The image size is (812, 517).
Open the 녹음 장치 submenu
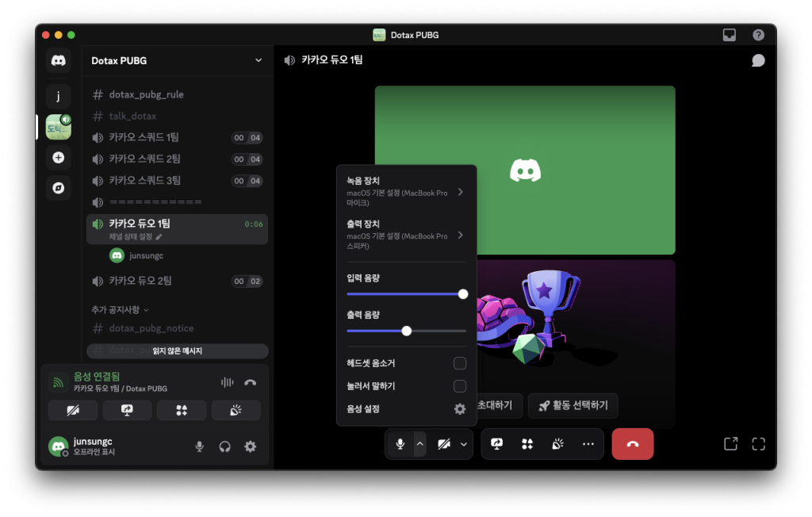pos(405,192)
